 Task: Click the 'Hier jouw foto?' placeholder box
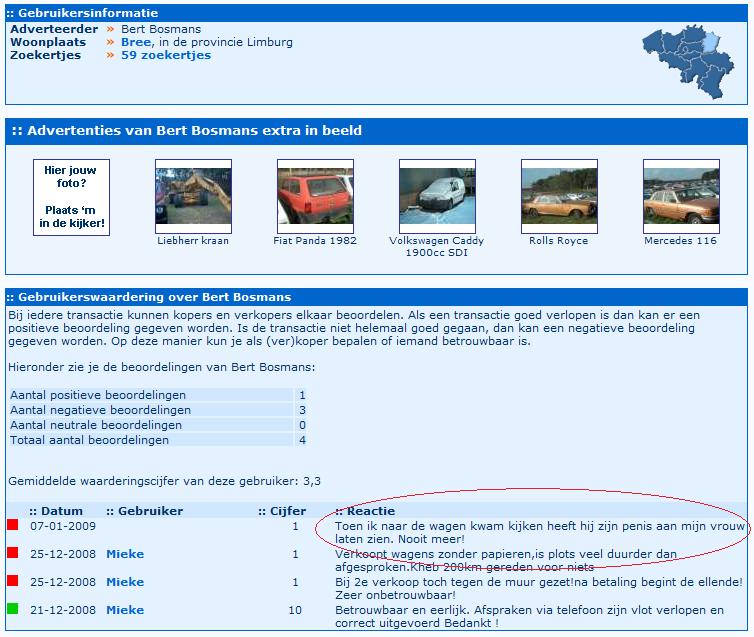(72, 197)
